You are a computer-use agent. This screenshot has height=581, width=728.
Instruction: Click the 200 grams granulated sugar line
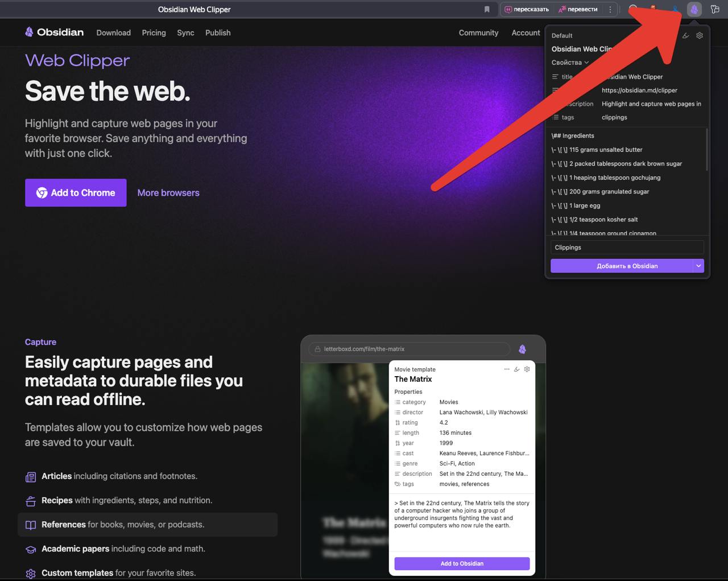(x=600, y=192)
